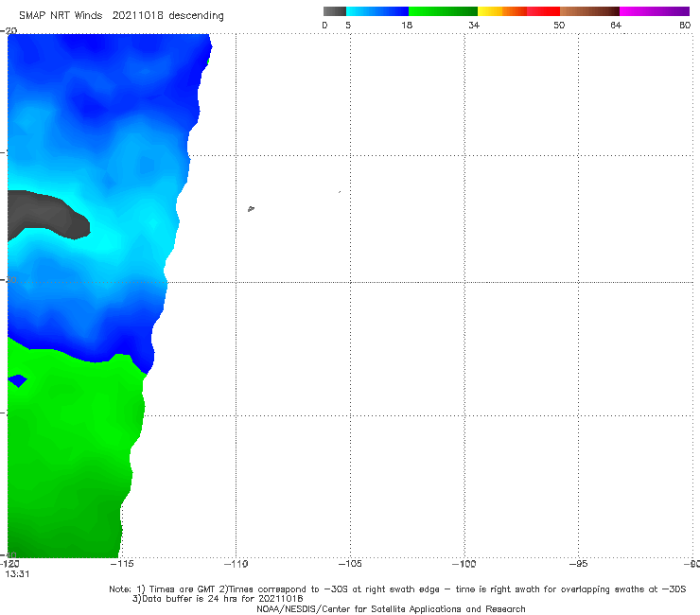The image size is (700, 615).
Task: Click the NOAA/NESDIS credit line
Action: 391,608
